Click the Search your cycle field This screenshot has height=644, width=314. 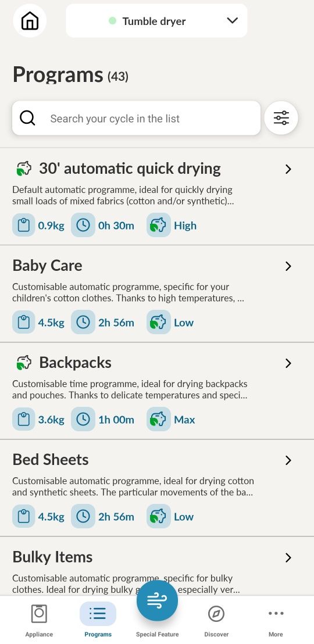pyautogui.click(x=136, y=119)
